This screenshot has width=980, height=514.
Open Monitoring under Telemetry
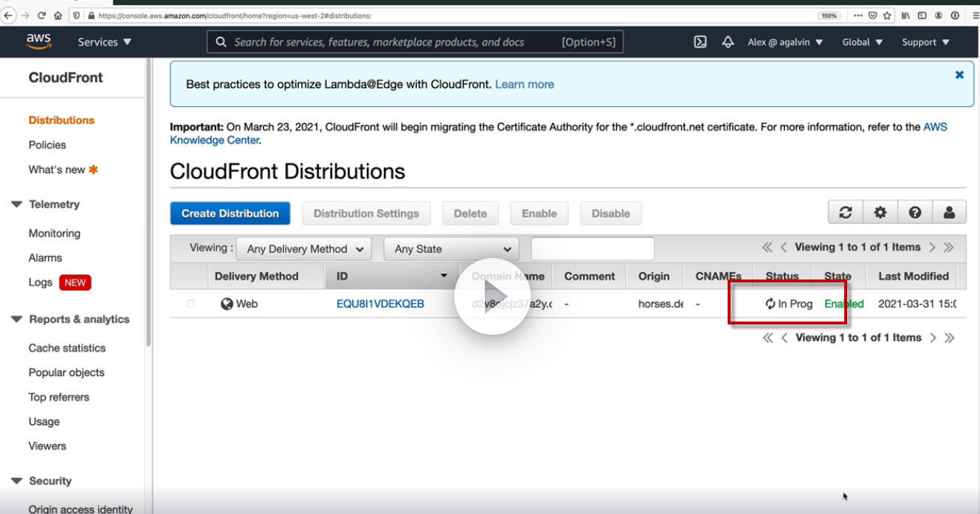(55, 233)
